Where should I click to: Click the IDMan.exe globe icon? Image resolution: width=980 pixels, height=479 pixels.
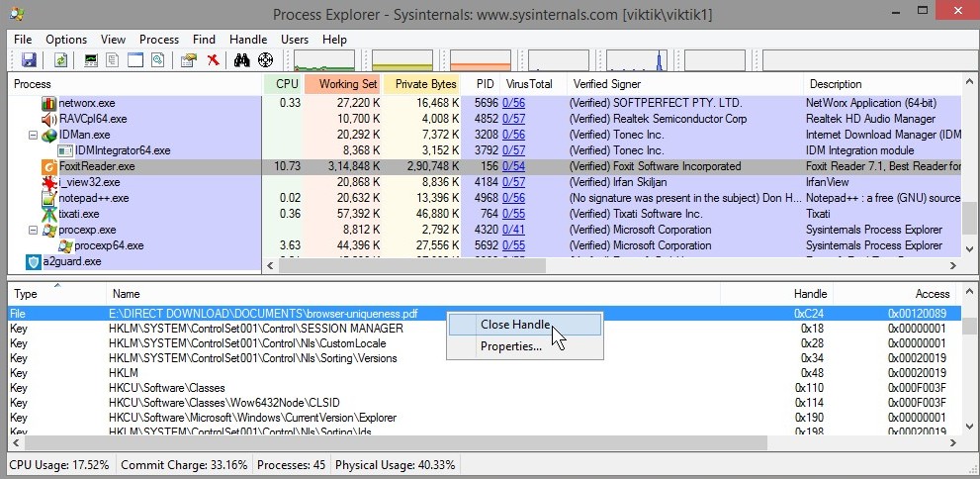coord(48,135)
